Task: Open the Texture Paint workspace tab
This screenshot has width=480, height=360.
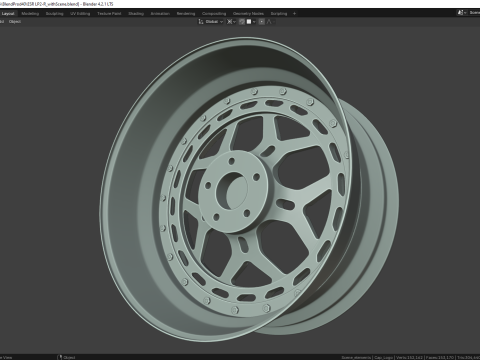Action: pyautogui.click(x=109, y=14)
